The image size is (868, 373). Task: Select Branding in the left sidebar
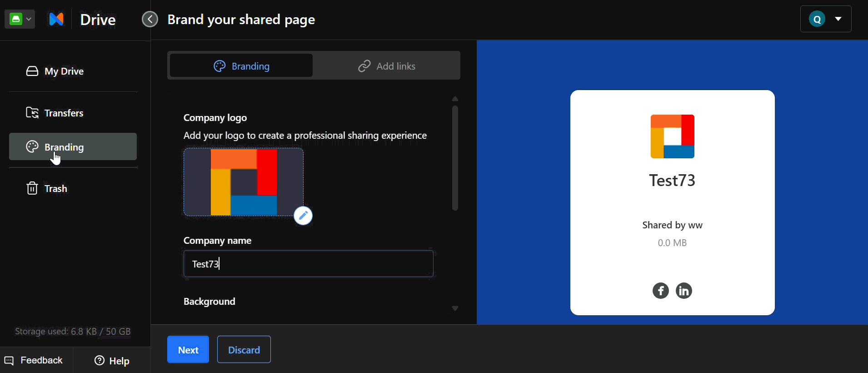tap(73, 146)
